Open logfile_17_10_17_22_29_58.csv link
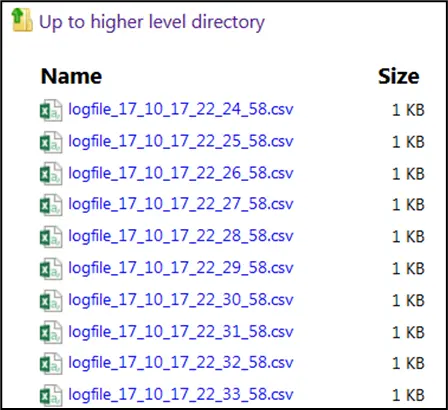This screenshot has height=410, width=448. pos(181,268)
